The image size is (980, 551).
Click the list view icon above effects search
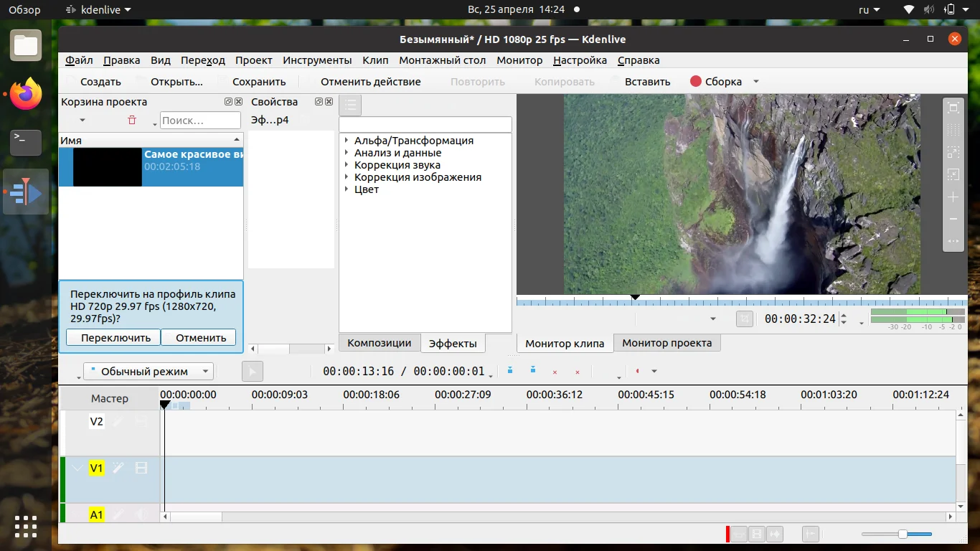pyautogui.click(x=350, y=105)
